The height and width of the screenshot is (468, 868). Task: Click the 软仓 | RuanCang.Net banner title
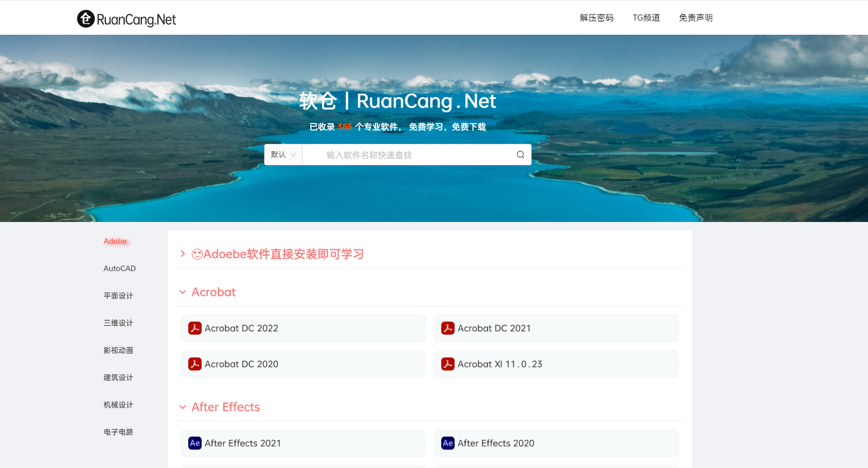click(x=397, y=101)
